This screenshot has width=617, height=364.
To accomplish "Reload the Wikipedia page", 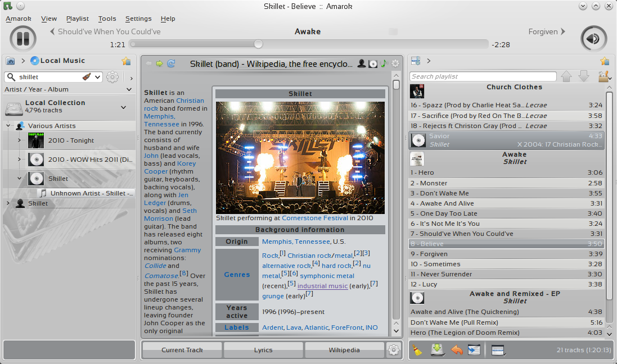I will coord(171,63).
